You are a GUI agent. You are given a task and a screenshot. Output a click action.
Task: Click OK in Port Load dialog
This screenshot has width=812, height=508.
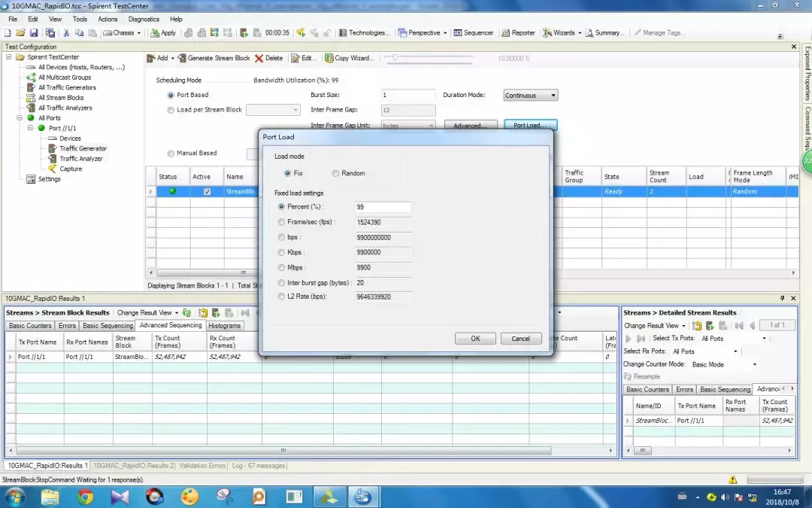point(475,339)
